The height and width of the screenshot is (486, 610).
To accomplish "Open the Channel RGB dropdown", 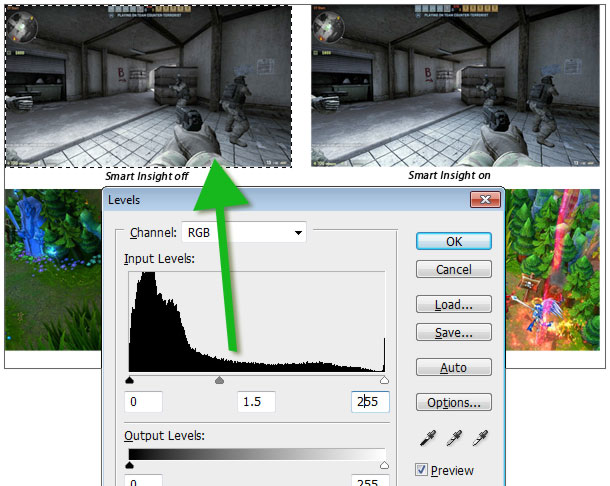I will pyautogui.click(x=244, y=232).
